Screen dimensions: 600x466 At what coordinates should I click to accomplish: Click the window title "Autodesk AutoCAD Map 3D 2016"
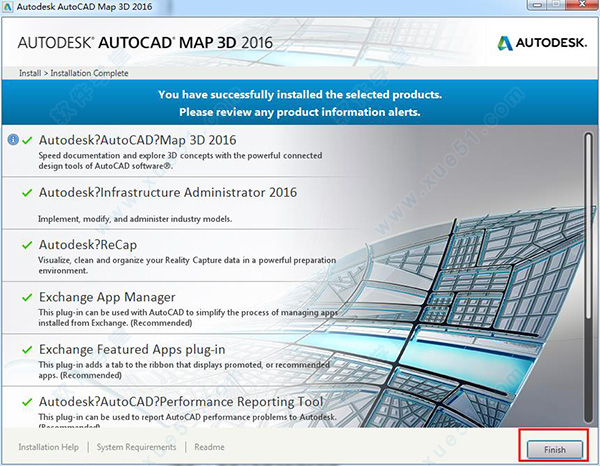(x=84, y=7)
